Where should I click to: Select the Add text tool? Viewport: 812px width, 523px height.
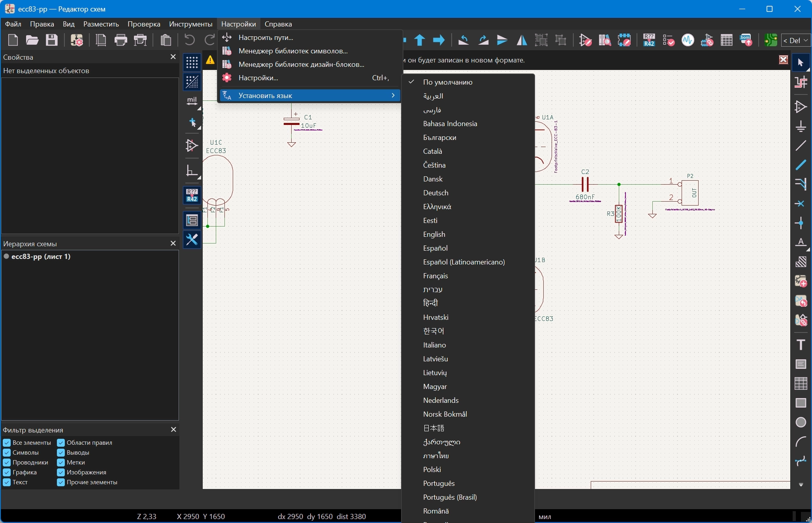tap(801, 345)
